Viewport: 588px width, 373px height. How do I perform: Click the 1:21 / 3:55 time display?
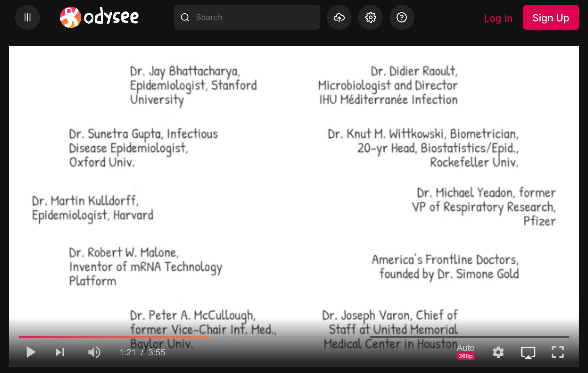pyautogui.click(x=142, y=353)
